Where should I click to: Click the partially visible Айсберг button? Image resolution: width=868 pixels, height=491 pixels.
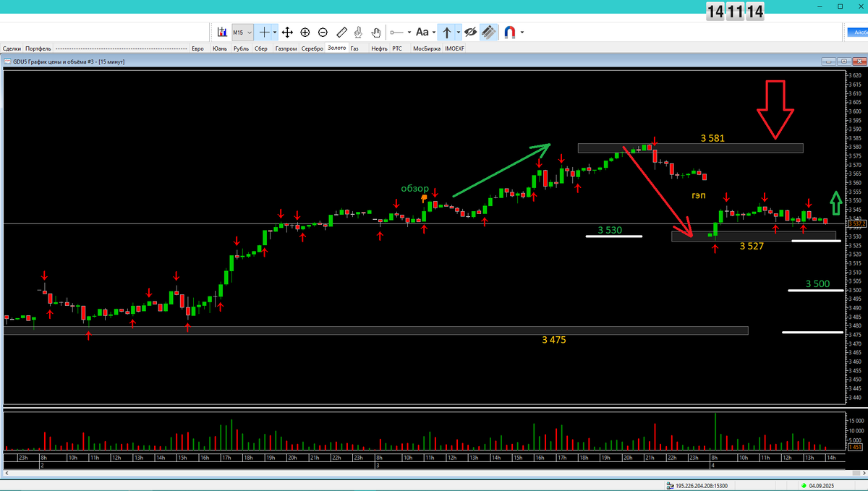(857, 33)
